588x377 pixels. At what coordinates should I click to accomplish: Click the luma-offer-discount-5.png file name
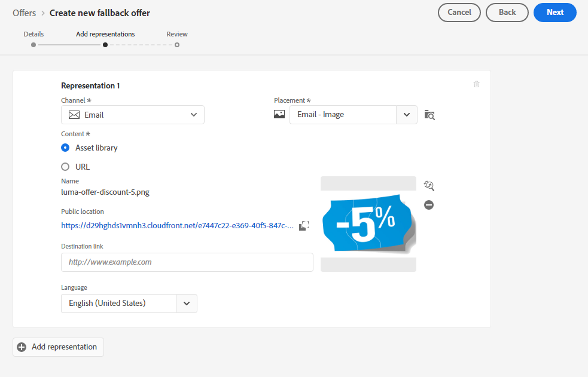(x=105, y=192)
